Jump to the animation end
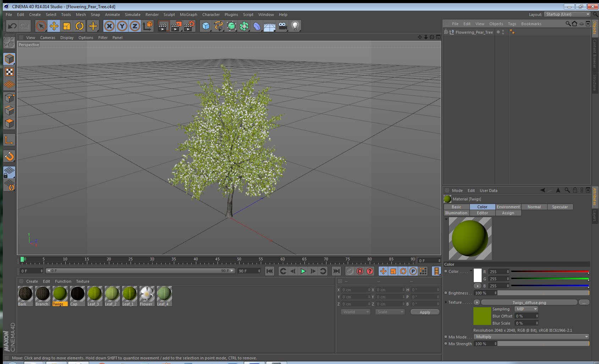The image size is (599, 364). point(336,271)
